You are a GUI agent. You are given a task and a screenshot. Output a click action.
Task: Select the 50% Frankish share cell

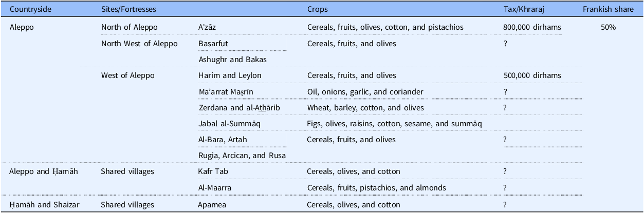point(608,27)
